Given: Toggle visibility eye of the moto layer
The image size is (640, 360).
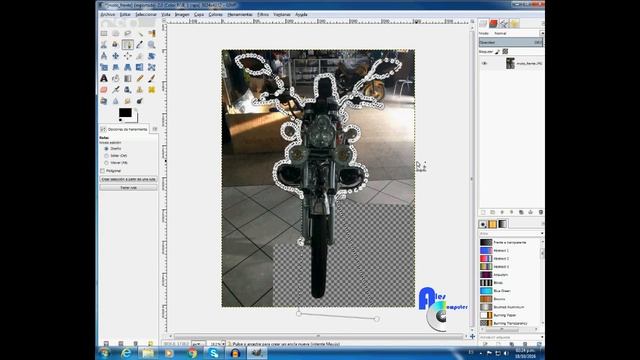Looking at the screenshot, I should [484, 63].
